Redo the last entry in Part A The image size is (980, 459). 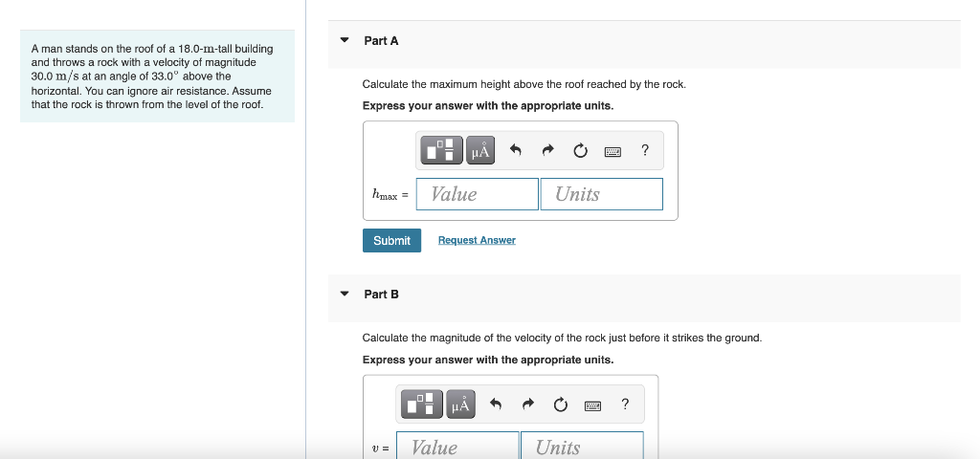tap(548, 150)
